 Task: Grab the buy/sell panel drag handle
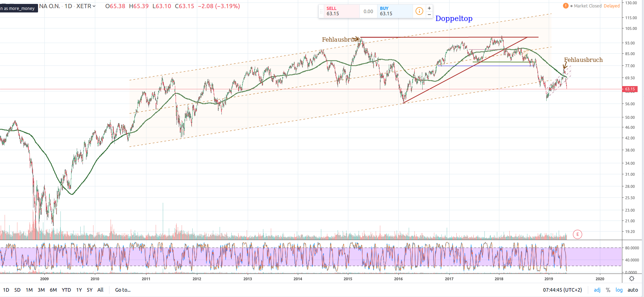(x=321, y=11)
